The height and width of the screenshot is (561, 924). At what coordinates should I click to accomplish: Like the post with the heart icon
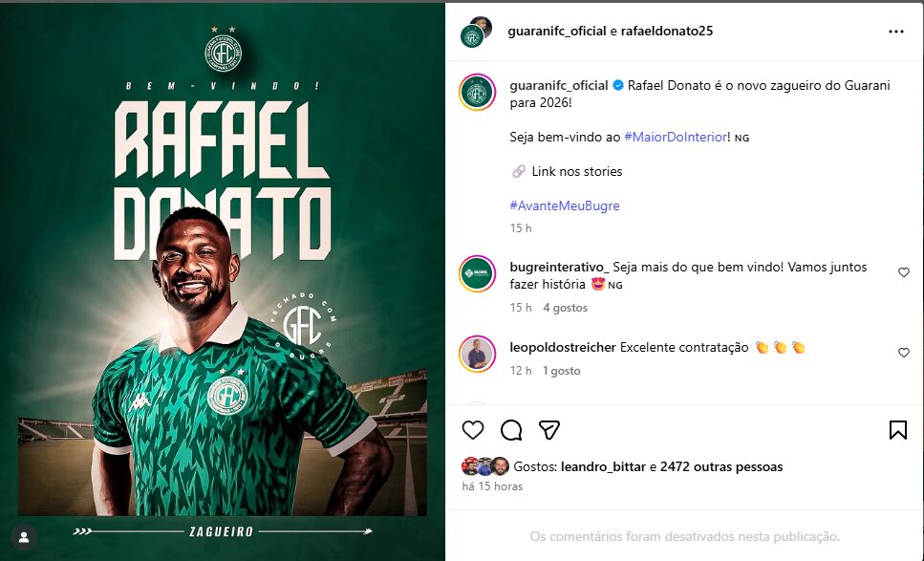click(x=473, y=430)
